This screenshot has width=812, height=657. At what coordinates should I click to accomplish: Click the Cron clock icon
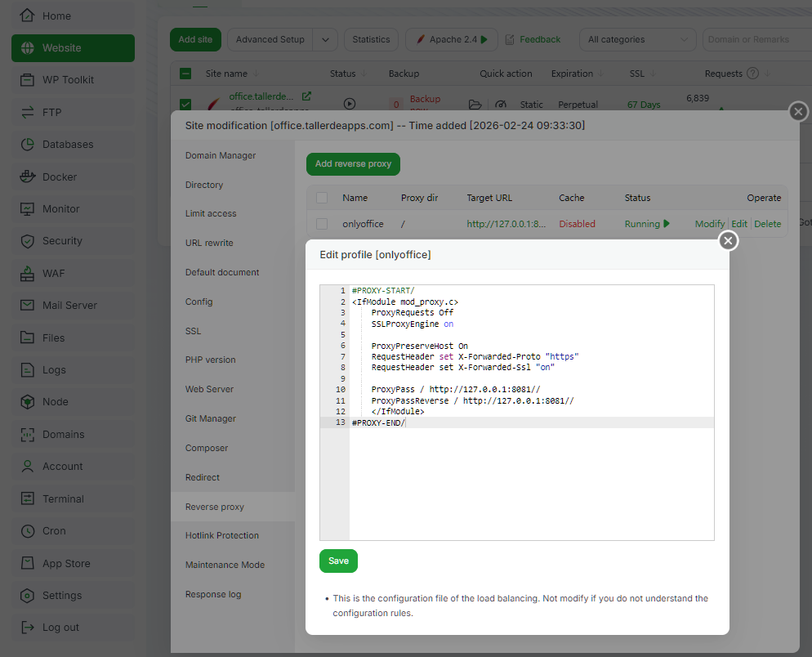pos(26,530)
